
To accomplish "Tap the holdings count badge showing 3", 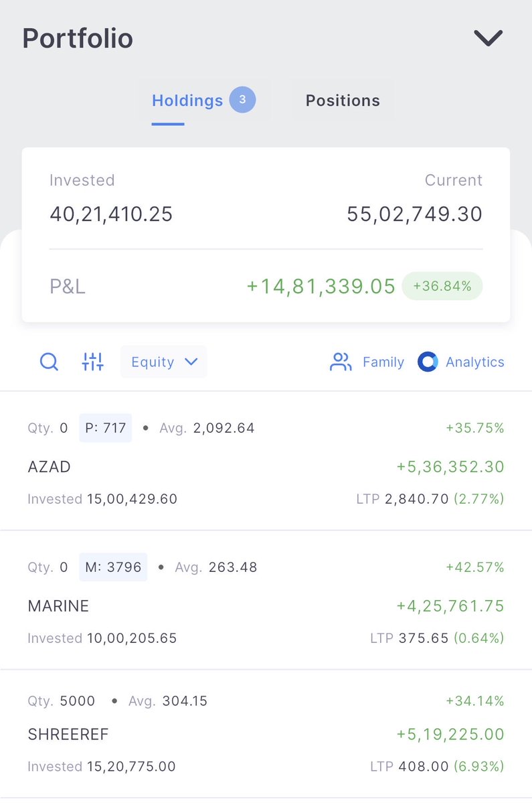I will (242, 99).
